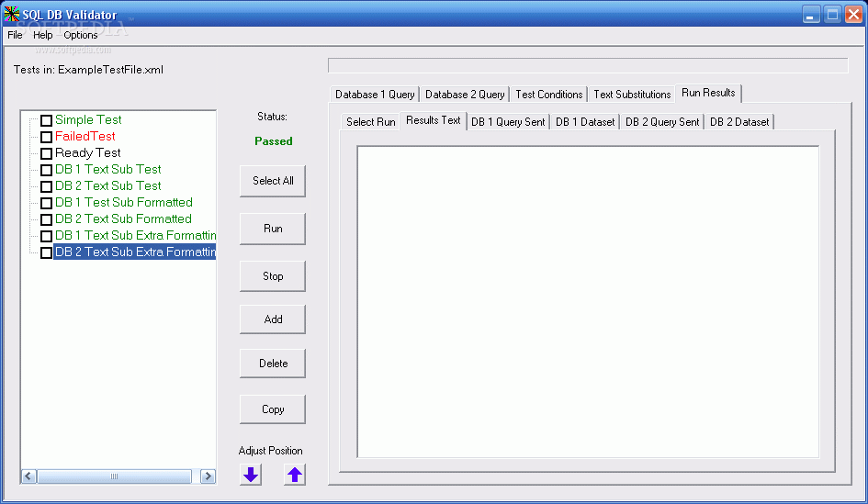Switch to the Database 2 Query tab
Image resolution: width=868 pixels, height=504 pixels.
tap(465, 94)
